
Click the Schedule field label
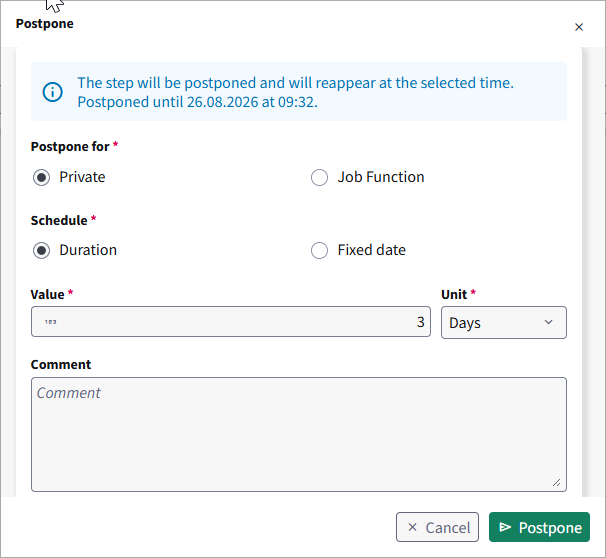pyautogui.click(x=59, y=220)
